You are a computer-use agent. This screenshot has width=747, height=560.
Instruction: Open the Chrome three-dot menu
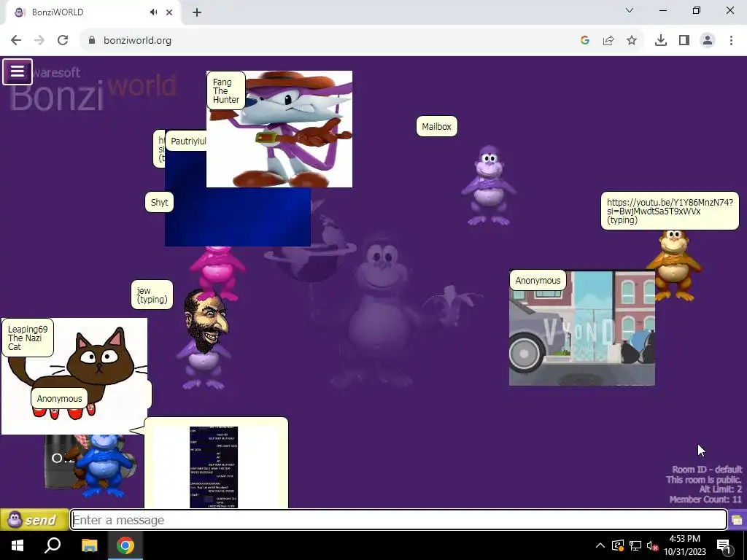(x=731, y=41)
